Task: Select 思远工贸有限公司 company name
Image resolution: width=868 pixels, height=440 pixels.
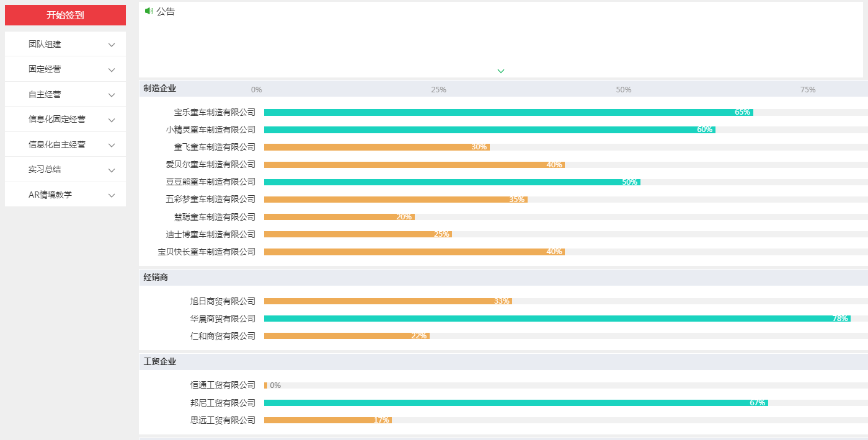Action: [223, 420]
